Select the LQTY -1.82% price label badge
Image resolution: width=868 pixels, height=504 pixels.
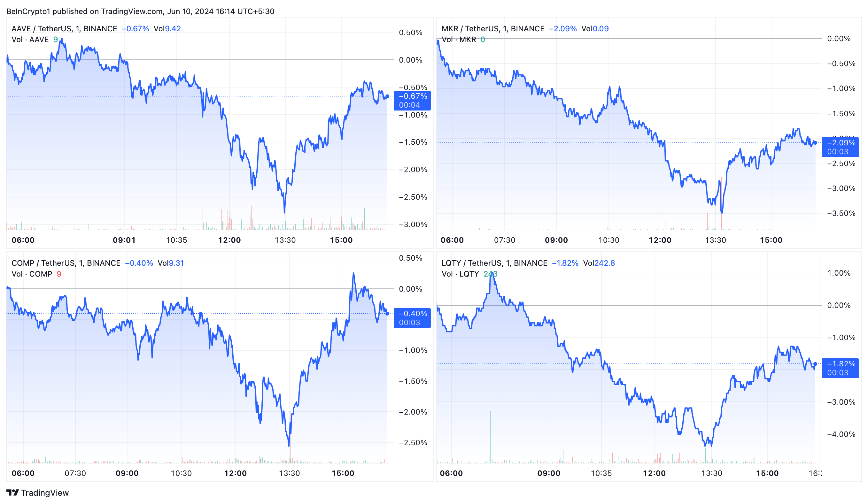point(840,368)
